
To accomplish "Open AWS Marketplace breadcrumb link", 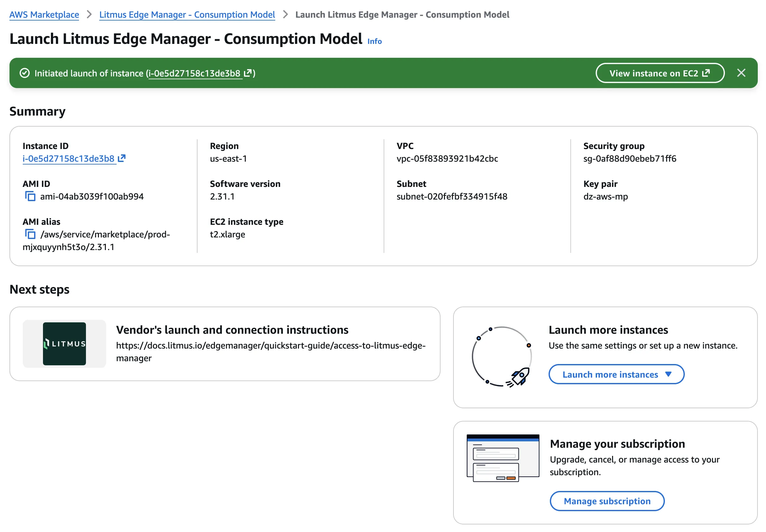I will point(44,15).
